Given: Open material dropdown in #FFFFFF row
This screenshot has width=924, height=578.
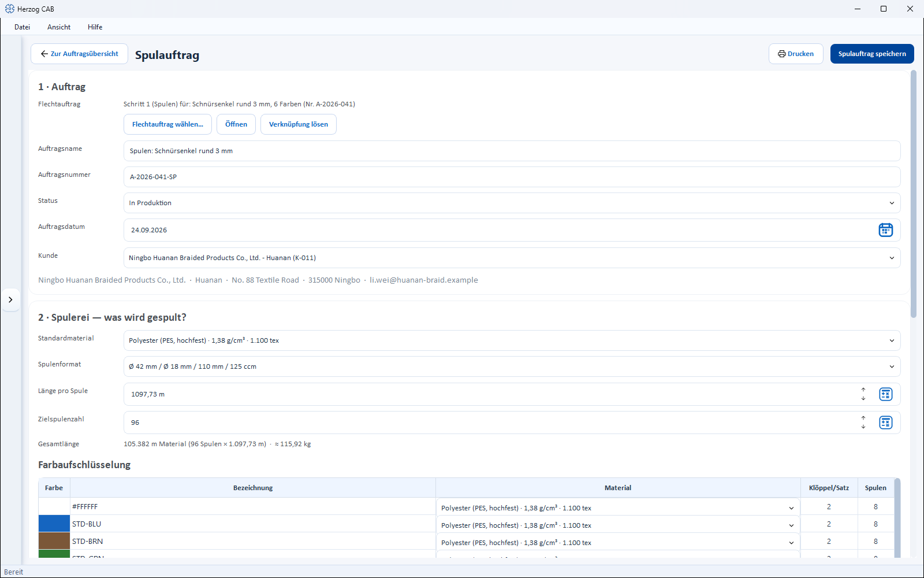Looking at the screenshot, I should coord(618,507).
